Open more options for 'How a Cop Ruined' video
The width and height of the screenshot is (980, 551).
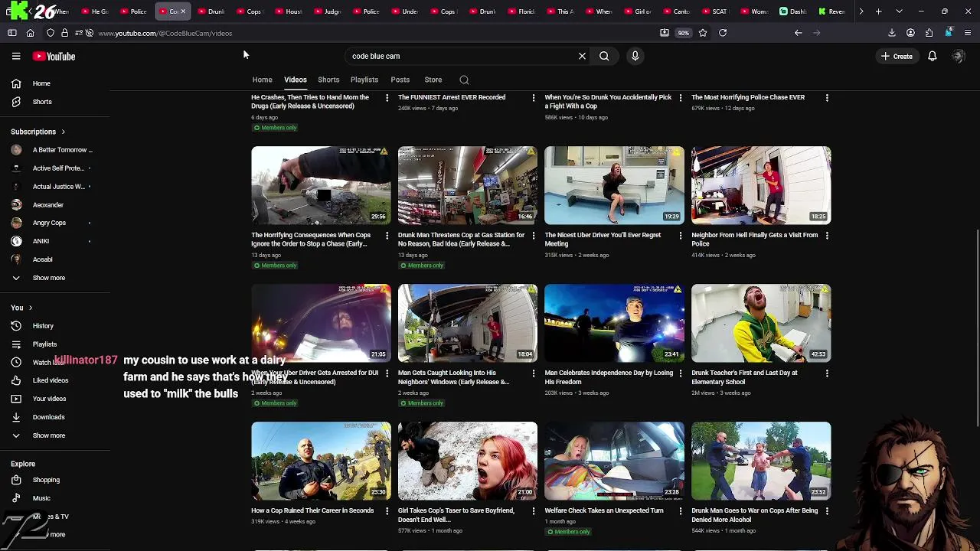click(x=387, y=511)
